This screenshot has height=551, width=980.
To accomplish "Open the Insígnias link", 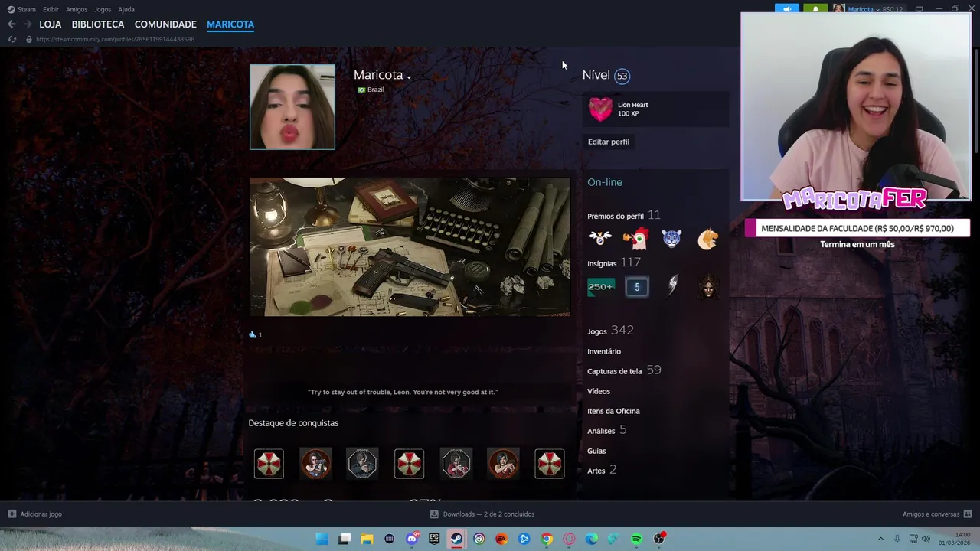I will pyautogui.click(x=602, y=264).
